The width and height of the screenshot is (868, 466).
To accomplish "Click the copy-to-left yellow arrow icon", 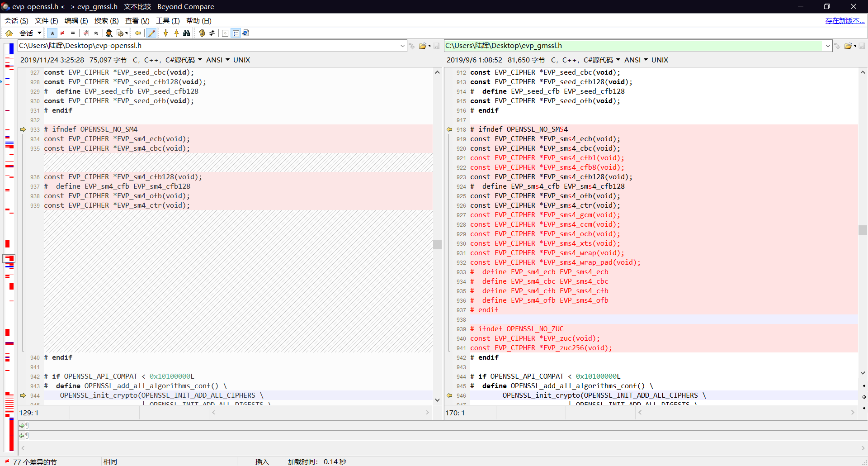I will coord(138,33).
